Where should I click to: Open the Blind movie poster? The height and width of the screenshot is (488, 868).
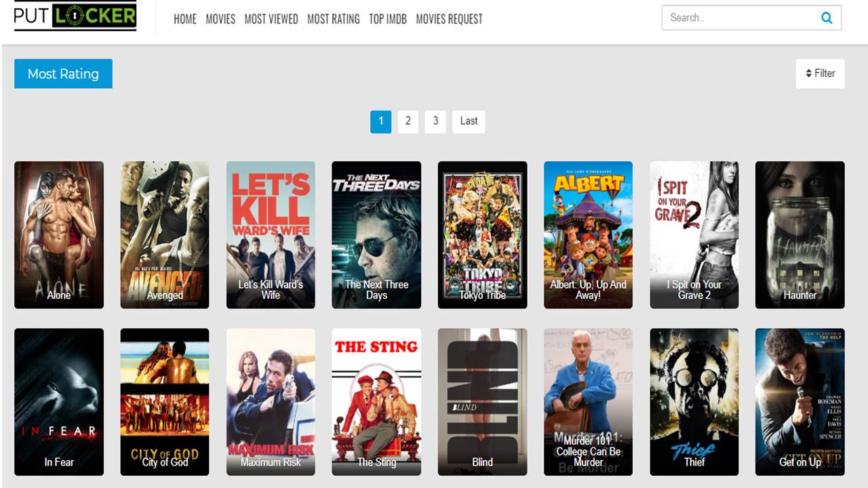pyautogui.click(x=482, y=402)
